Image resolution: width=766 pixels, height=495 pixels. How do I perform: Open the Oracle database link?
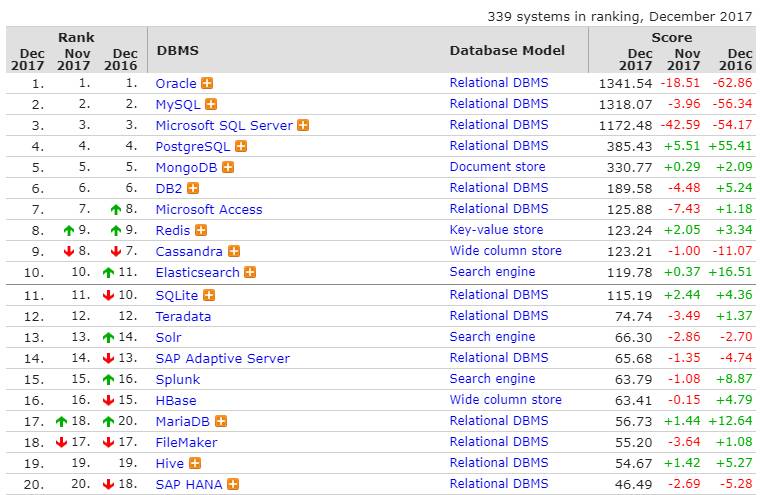tap(176, 83)
